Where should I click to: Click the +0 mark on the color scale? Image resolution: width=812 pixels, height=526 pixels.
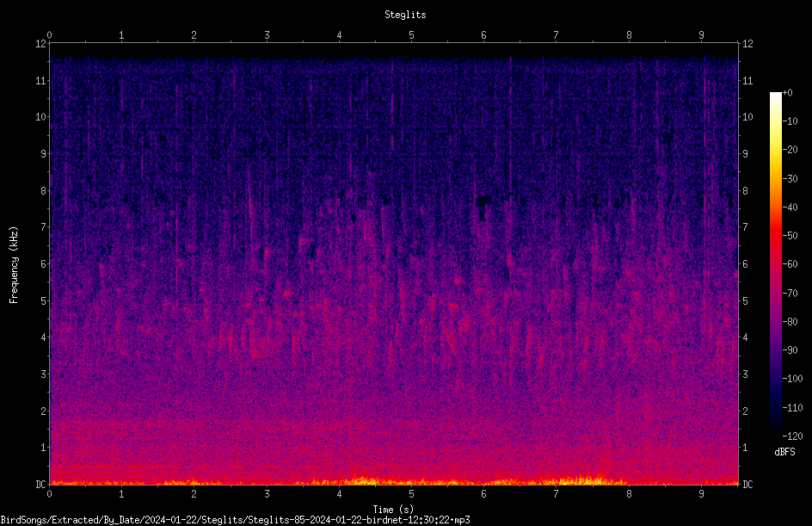(787, 93)
